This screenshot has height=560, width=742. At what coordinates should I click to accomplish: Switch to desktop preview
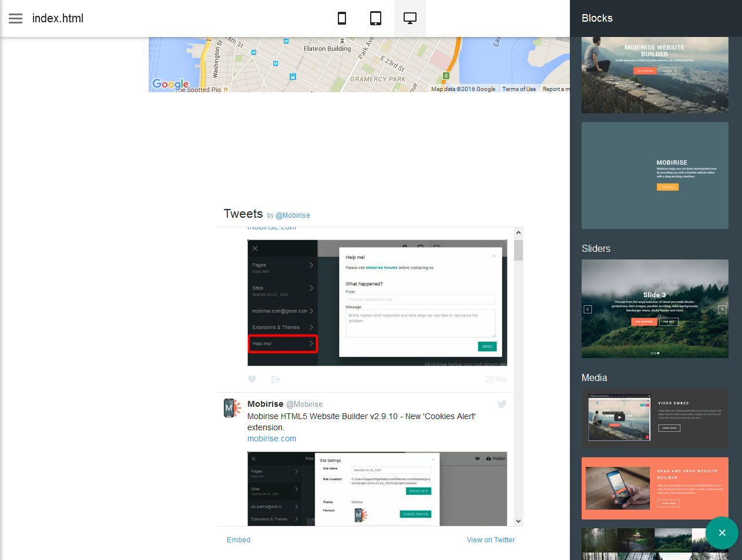(x=410, y=18)
